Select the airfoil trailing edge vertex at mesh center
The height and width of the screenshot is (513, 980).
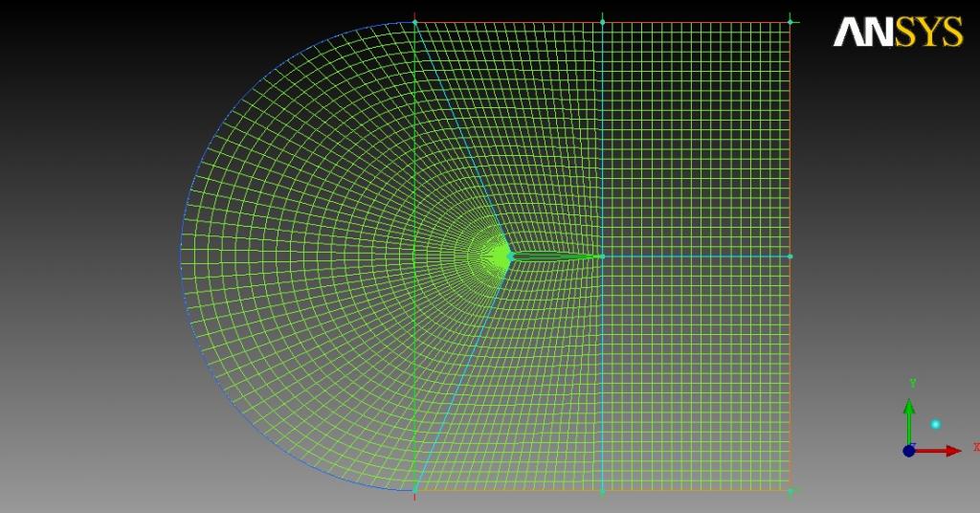click(602, 256)
